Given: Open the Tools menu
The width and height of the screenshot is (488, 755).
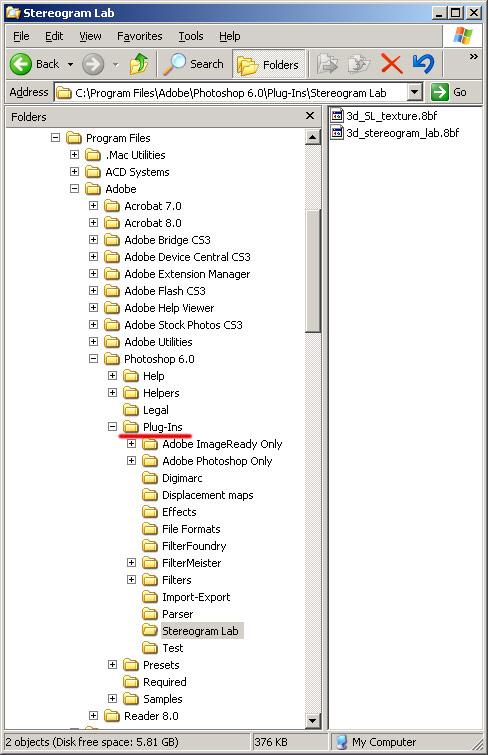Looking at the screenshot, I should [x=191, y=36].
